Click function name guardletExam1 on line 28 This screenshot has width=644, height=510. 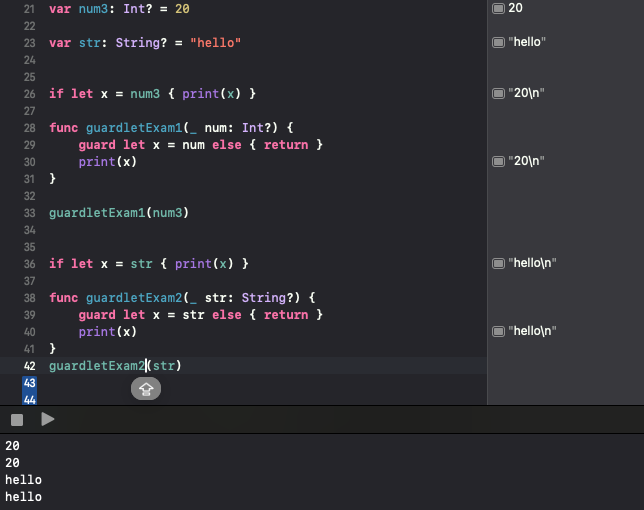[x=134, y=128]
